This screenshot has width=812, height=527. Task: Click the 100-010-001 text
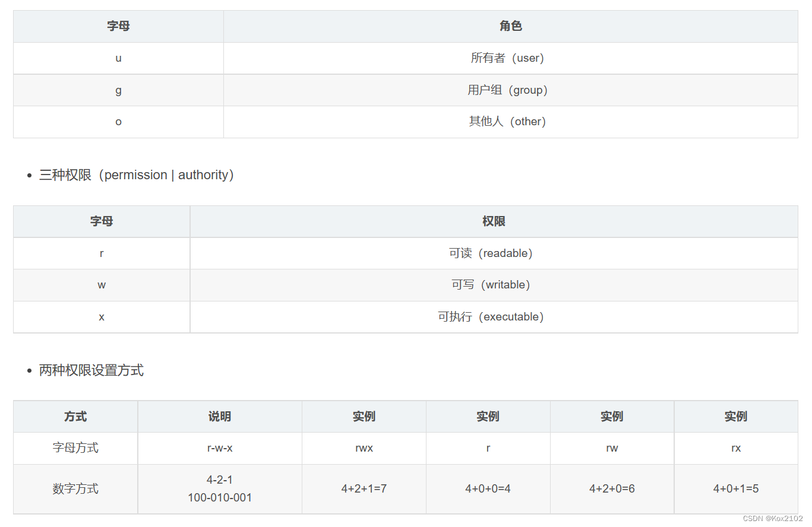(220, 498)
